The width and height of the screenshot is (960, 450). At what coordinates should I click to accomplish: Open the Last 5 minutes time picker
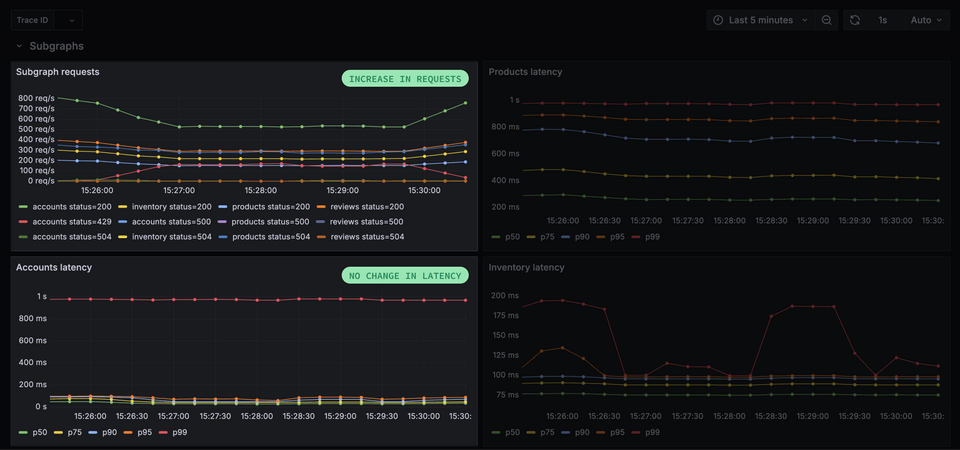click(x=760, y=20)
